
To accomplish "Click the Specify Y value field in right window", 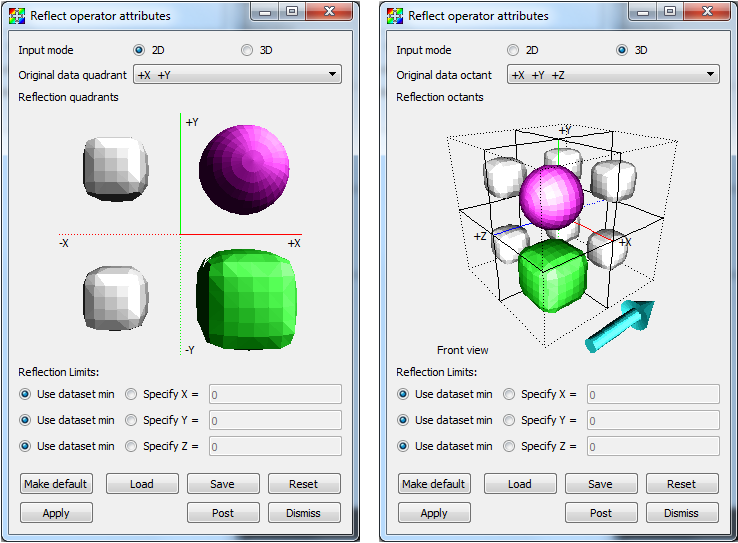I will coord(653,420).
